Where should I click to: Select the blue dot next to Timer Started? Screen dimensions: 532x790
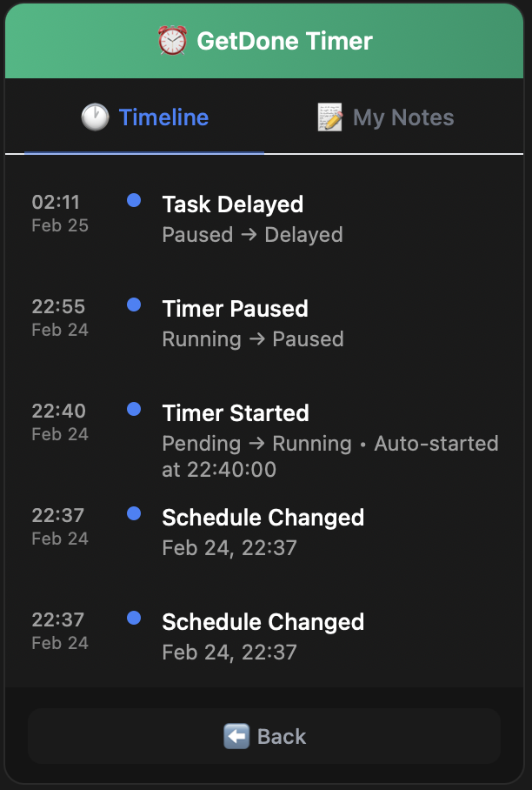134,409
